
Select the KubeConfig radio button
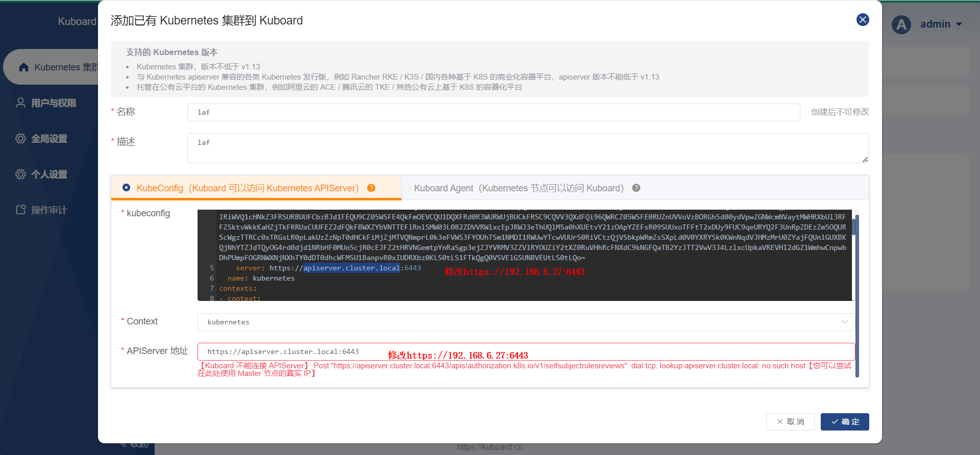(126, 188)
